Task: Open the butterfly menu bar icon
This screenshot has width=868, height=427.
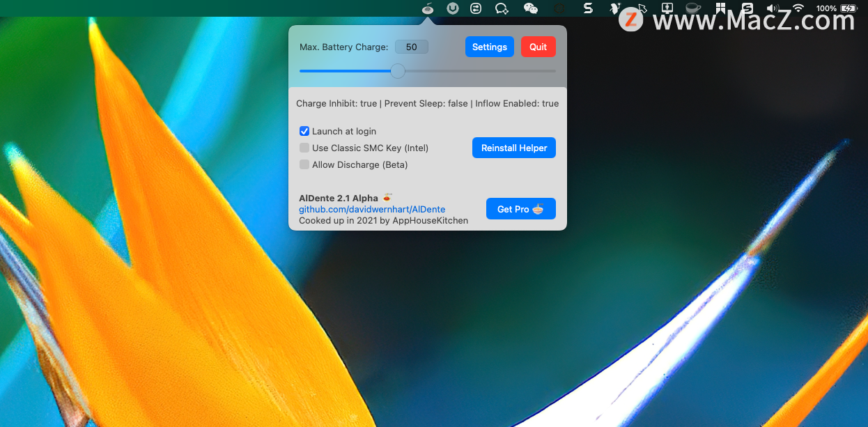Action: point(614,8)
